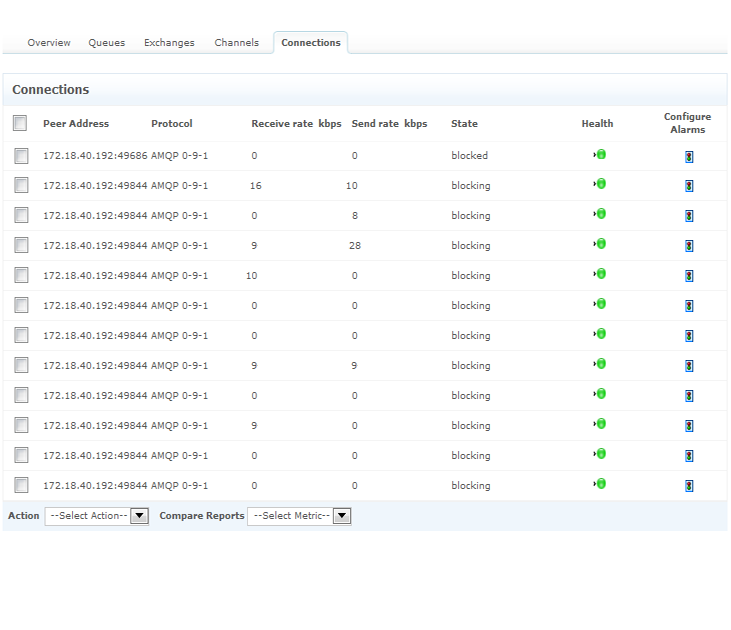Click the send rate value 28
This screenshot has height=630, width=731.
[x=355, y=246]
